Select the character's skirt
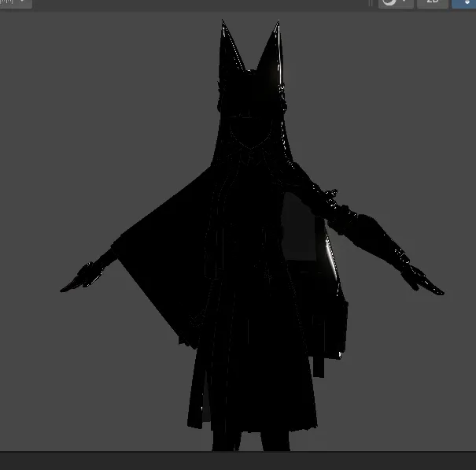Screen dimensions: 476x470 tap(252, 378)
